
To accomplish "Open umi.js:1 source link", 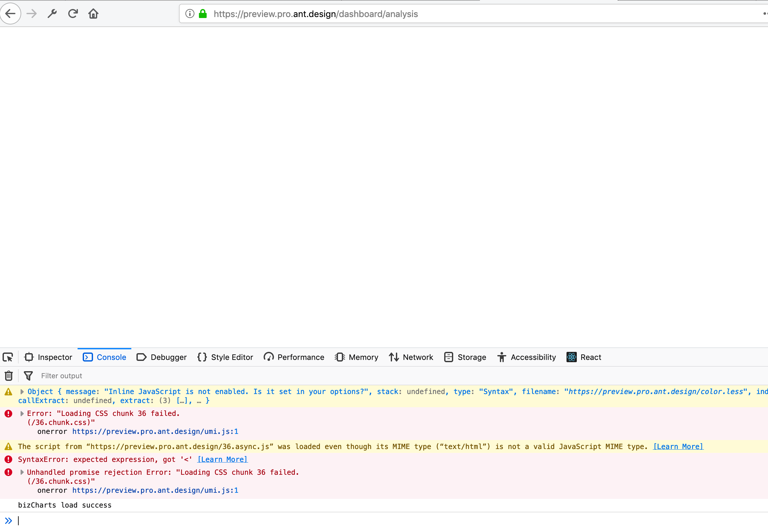I will tap(155, 431).
